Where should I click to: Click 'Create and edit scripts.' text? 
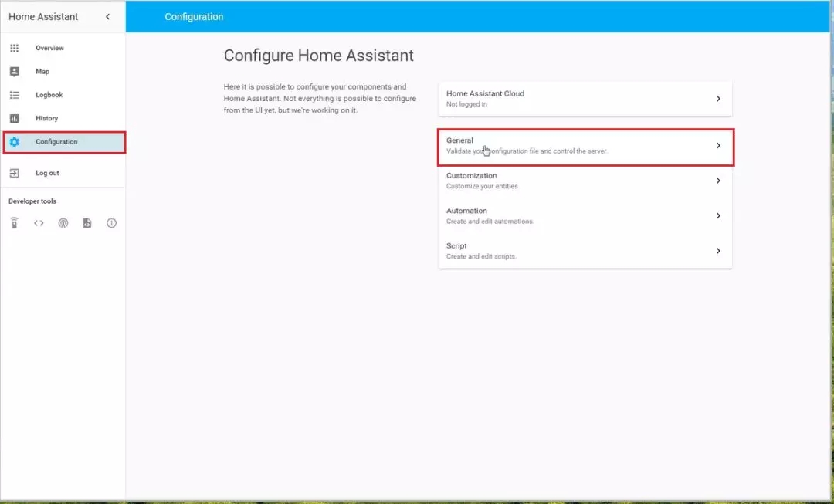tap(481, 256)
